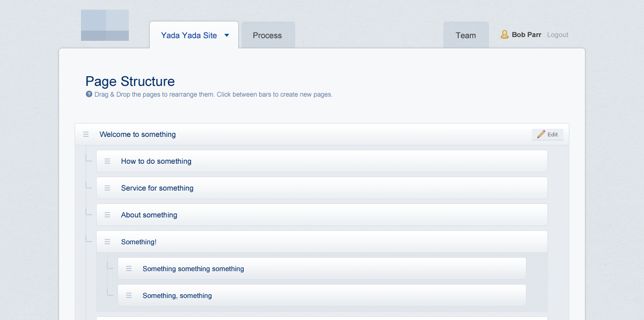This screenshot has width=644, height=320.
Task: Select the Something, something subpage
Action: (x=322, y=295)
